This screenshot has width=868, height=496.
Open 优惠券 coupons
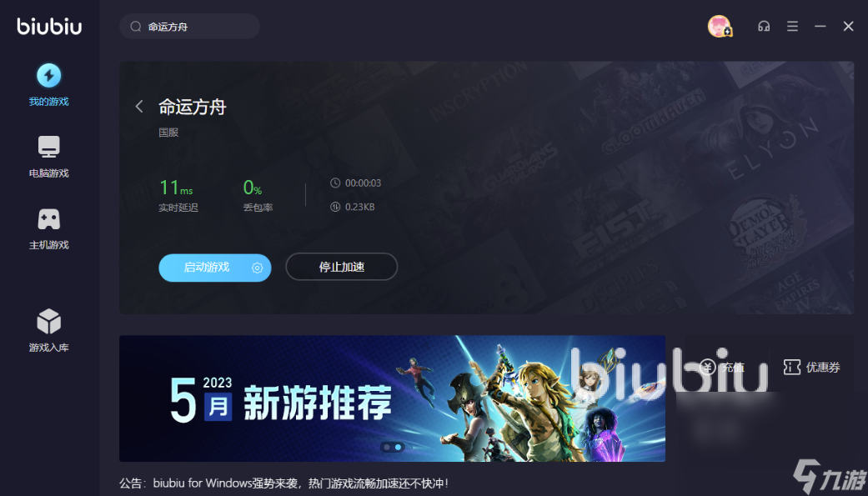pyautogui.click(x=811, y=367)
